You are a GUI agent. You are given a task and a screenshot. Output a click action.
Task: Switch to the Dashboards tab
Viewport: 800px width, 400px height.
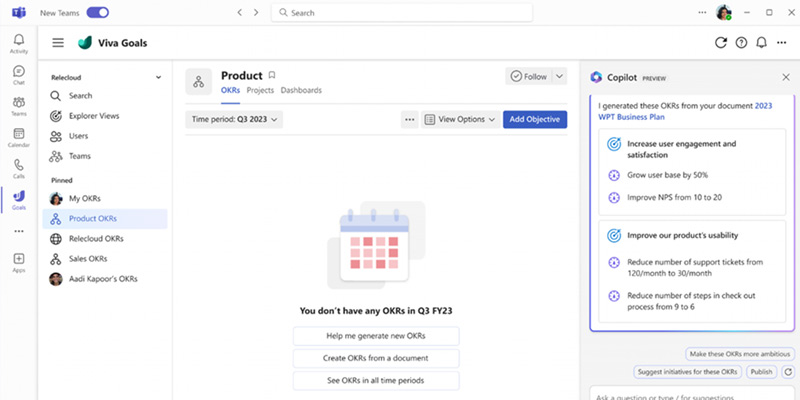301,90
